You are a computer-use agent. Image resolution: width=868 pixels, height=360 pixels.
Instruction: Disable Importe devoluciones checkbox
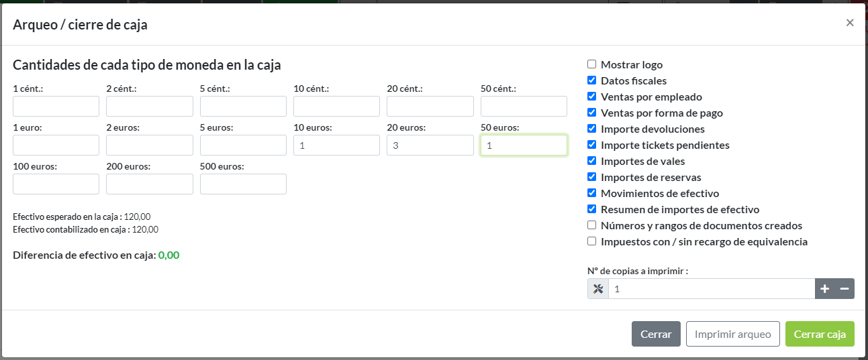(591, 129)
